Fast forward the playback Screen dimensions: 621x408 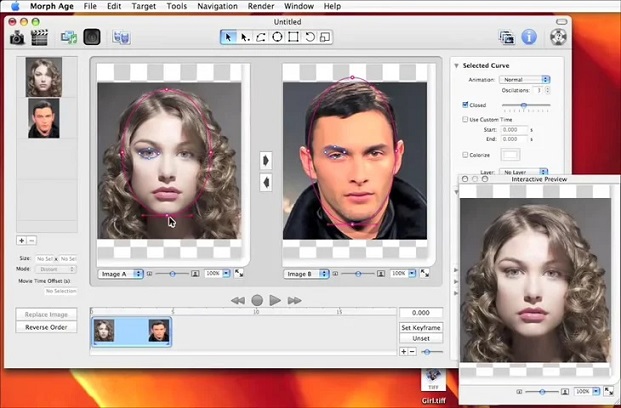294,301
